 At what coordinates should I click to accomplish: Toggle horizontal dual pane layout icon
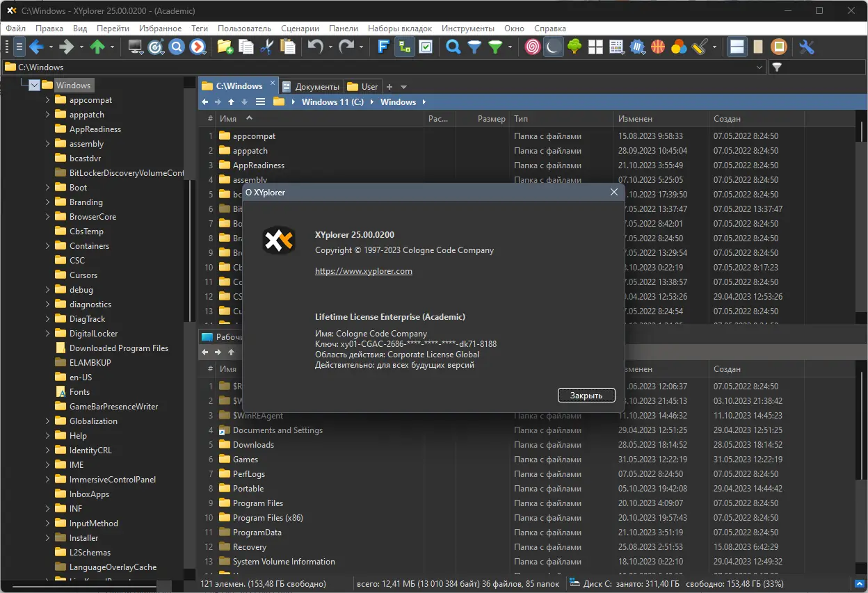(x=737, y=47)
